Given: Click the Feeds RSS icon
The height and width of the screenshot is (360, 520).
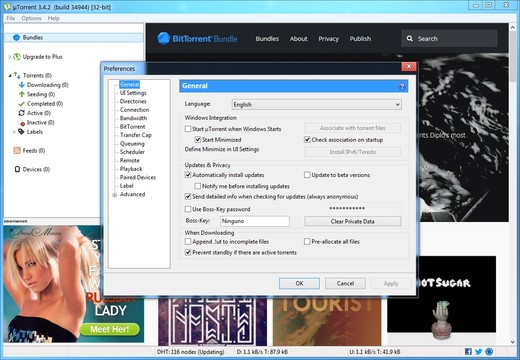Looking at the screenshot, I should [x=17, y=150].
